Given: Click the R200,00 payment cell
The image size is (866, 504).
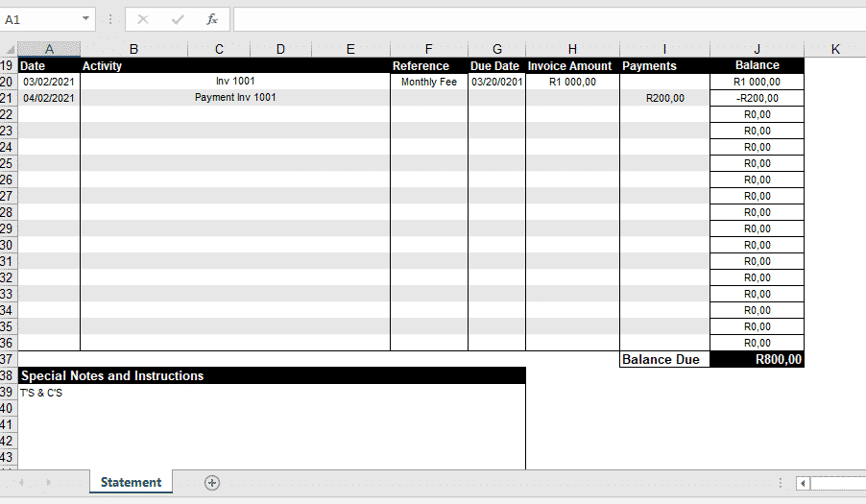Looking at the screenshot, I should (x=664, y=98).
